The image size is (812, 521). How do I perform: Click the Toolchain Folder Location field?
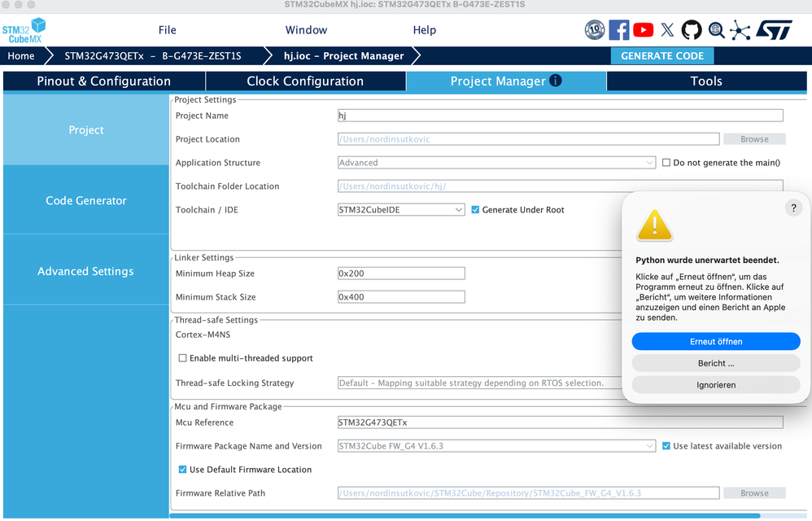[x=561, y=186]
